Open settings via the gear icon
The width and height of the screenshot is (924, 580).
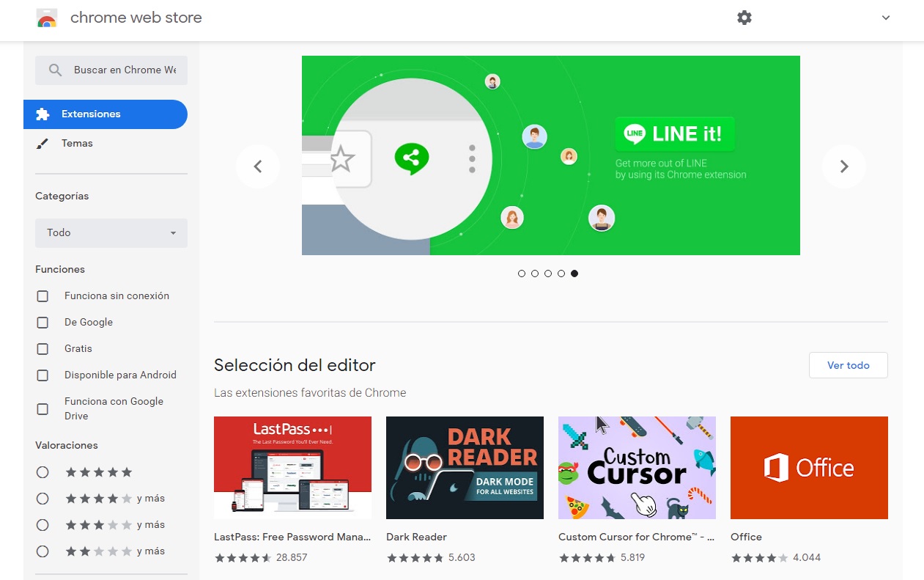(744, 18)
